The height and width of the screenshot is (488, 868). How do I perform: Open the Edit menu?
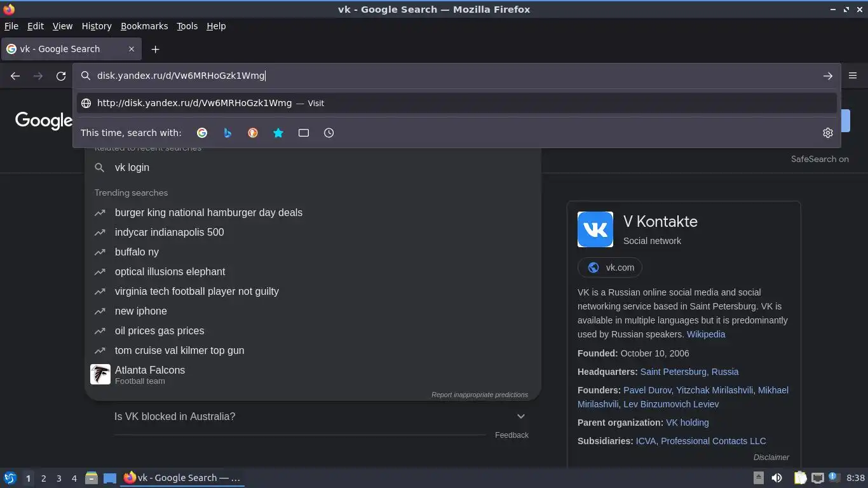(x=36, y=26)
